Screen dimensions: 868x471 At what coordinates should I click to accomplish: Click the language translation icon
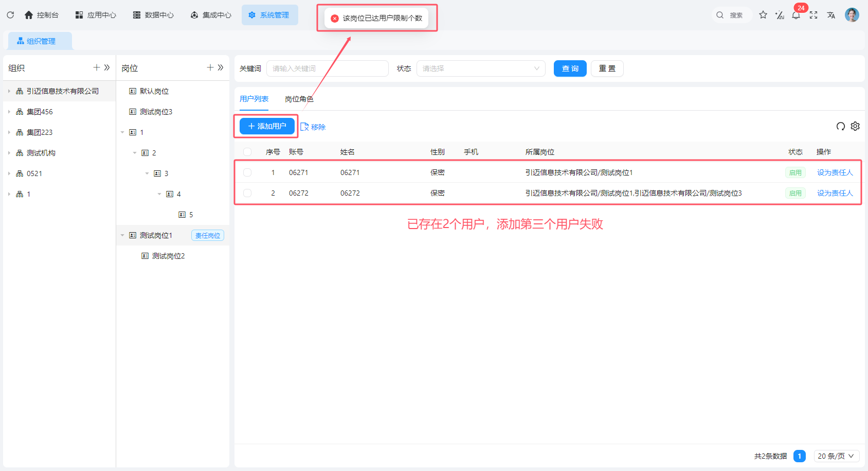tap(831, 15)
